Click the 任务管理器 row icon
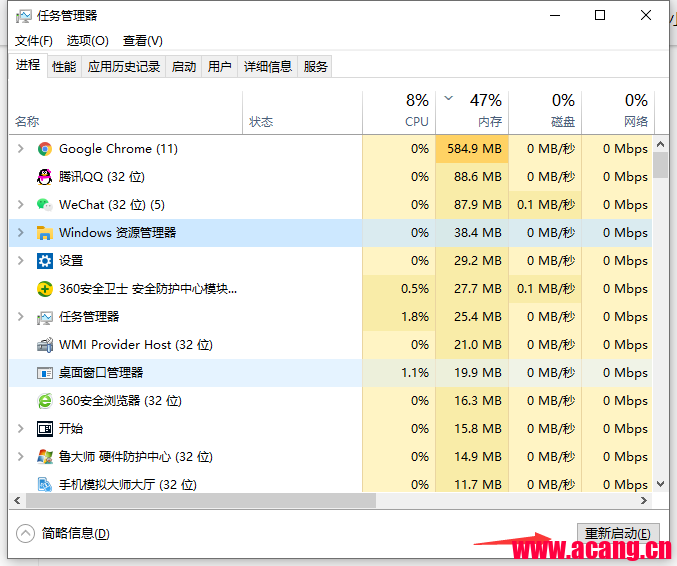The width and height of the screenshot is (677, 566). point(44,317)
